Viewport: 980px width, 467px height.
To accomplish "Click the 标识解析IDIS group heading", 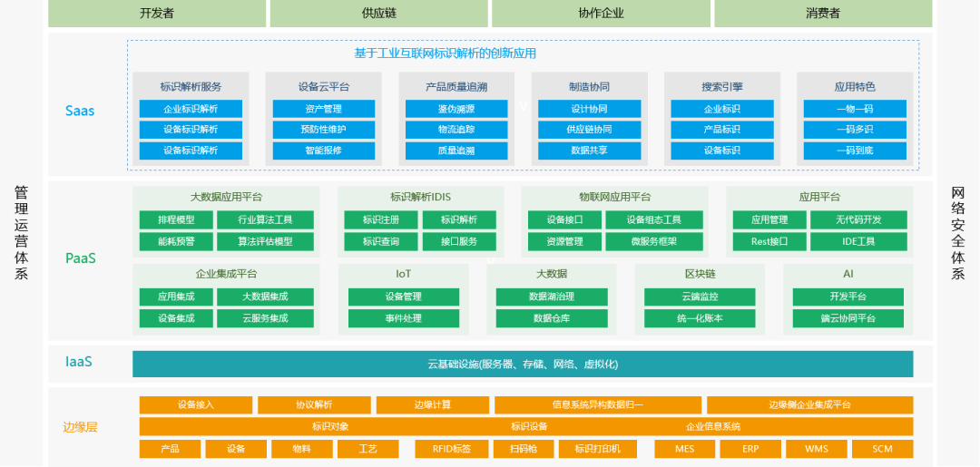I will pyautogui.click(x=421, y=198).
